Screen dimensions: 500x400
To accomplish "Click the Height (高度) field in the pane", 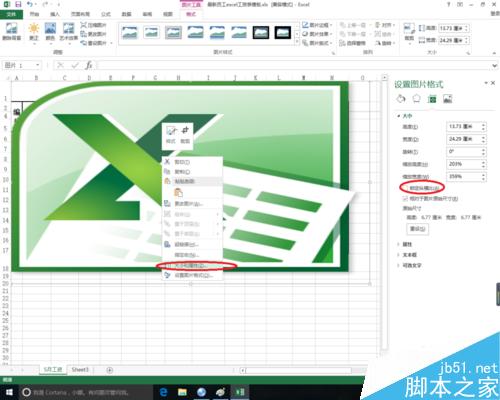I will tap(466, 127).
